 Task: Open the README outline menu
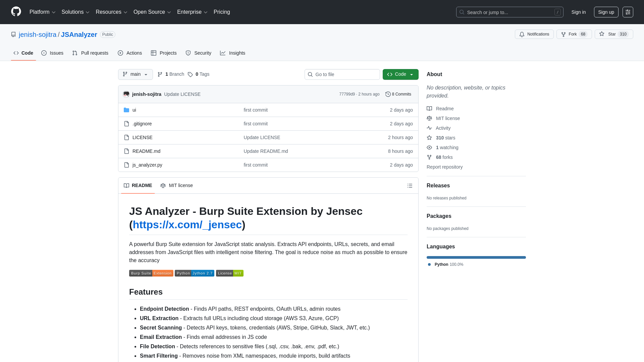[x=410, y=186]
